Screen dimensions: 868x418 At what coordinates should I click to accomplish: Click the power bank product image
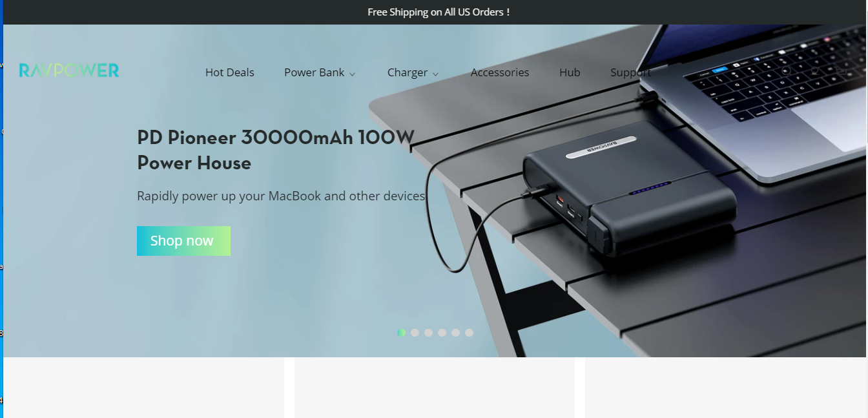[630, 189]
